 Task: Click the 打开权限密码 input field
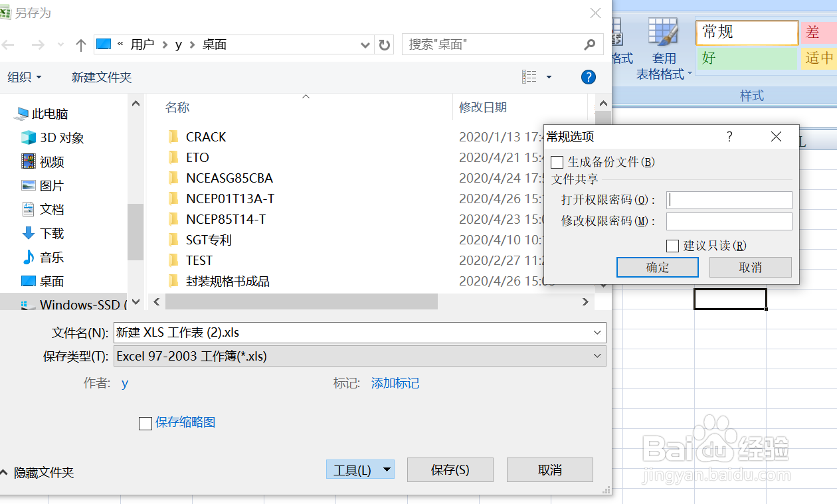pos(729,199)
